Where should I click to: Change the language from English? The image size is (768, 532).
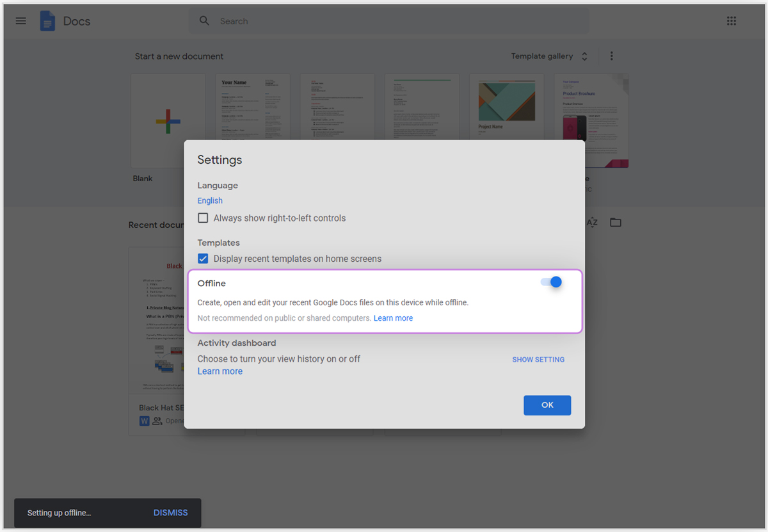click(x=210, y=201)
